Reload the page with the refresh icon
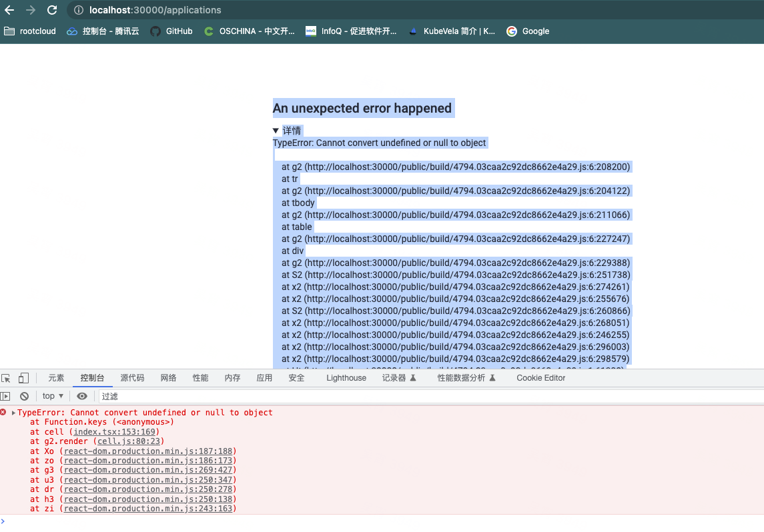 pyautogui.click(x=52, y=10)
